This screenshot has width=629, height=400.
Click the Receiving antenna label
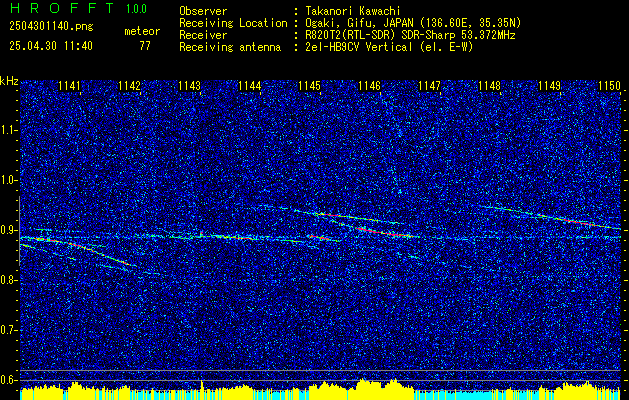coord(230,47)
